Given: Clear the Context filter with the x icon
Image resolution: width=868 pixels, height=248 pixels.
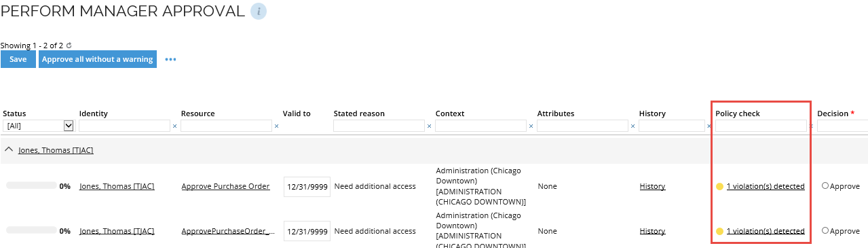Looking at the screenshot, I should [531, 126].
